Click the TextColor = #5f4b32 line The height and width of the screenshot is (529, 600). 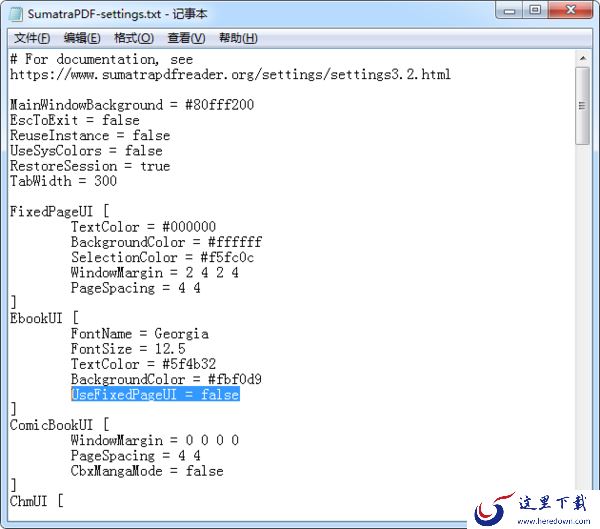143,364
